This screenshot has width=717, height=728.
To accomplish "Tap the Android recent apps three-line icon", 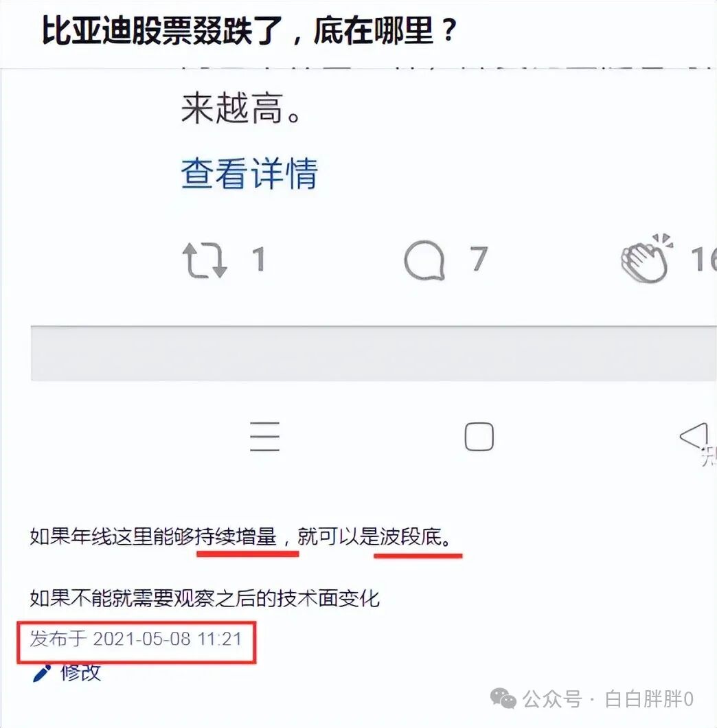I will click(x=264, y=436).
